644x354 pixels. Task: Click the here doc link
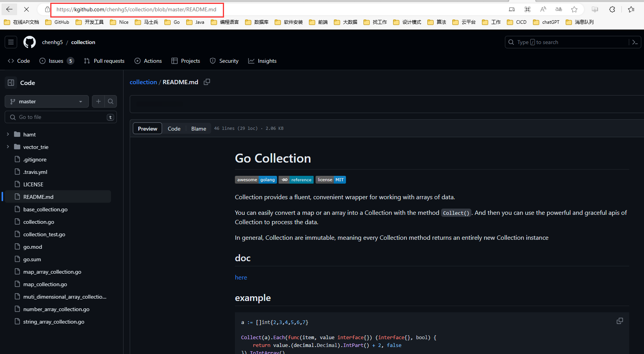241,277
